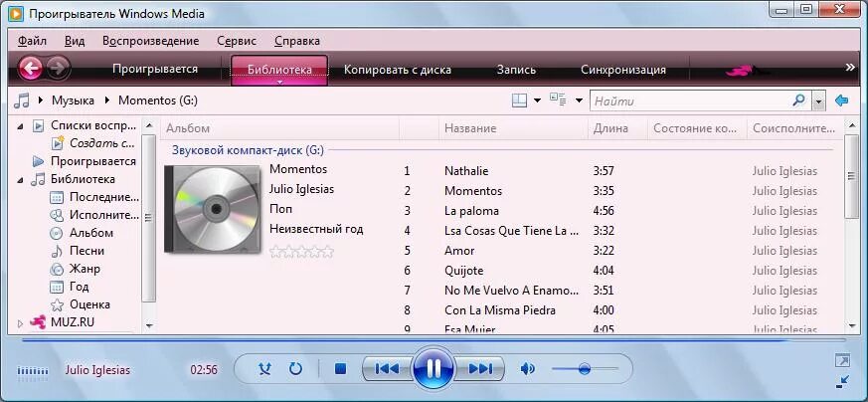Switch to the Синхронизация tab
The image size is (868, 402).
(x=623, y=70)
